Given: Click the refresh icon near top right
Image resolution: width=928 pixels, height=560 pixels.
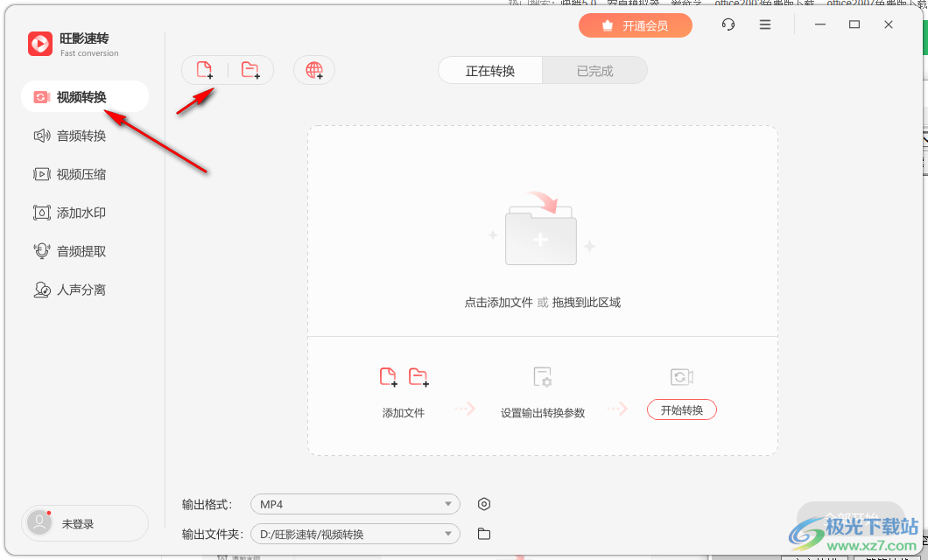Looking at the screenshot, I should (x=728, y=24).
